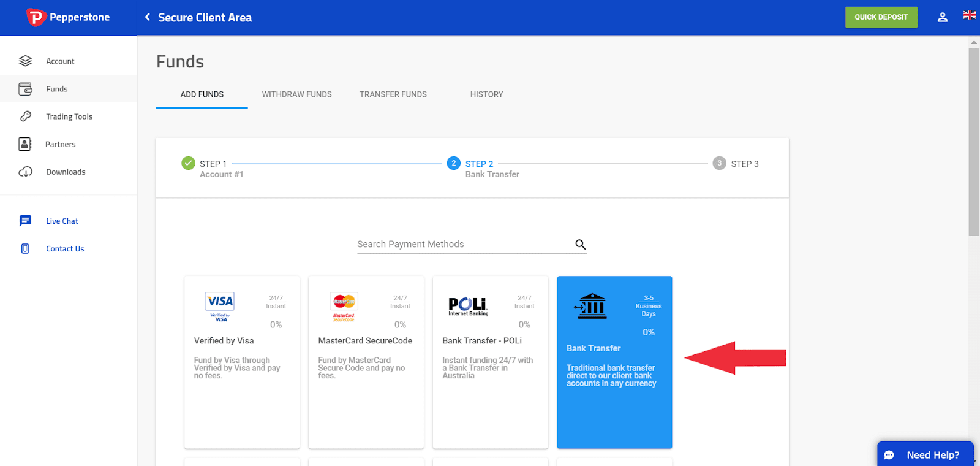This screenshot has height=466, width=980.
Task: Click 'Fund by MasterCard Secure Code' description
Action: click(x=361, y=368)
